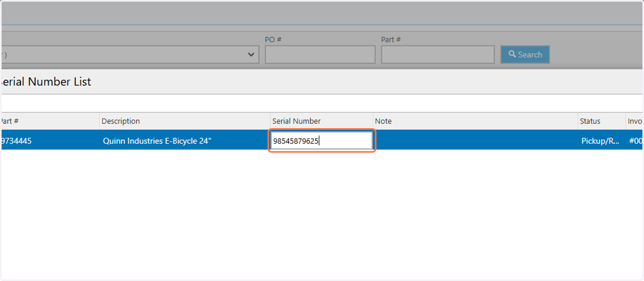This screenshot has width=644, height=281.
Task: Select the part number cell 9734445
Action: pyautogui.click(x=49, y=141)
